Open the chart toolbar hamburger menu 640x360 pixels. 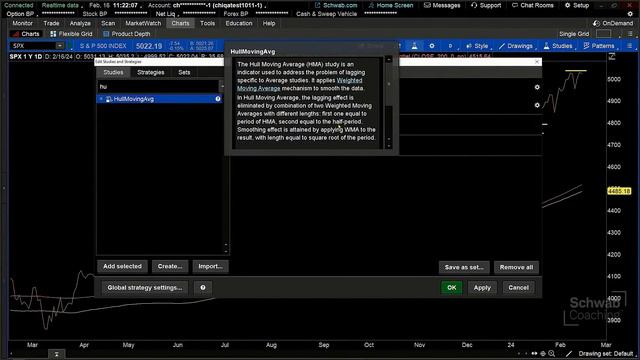(x=629, y=46)
